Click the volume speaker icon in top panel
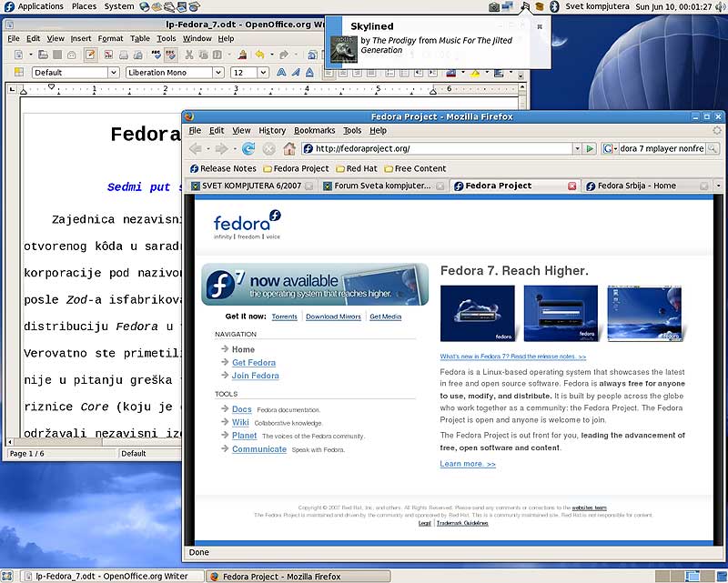 (720, 6)
